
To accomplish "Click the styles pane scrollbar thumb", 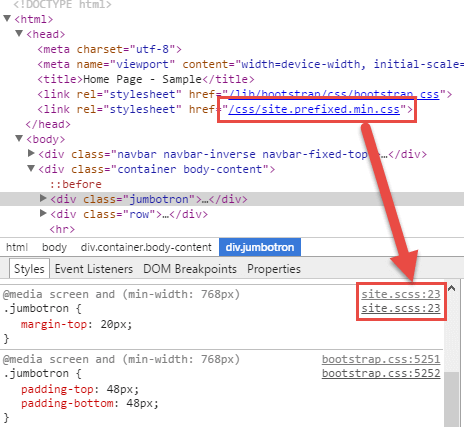I will click(x=451, y=399).
